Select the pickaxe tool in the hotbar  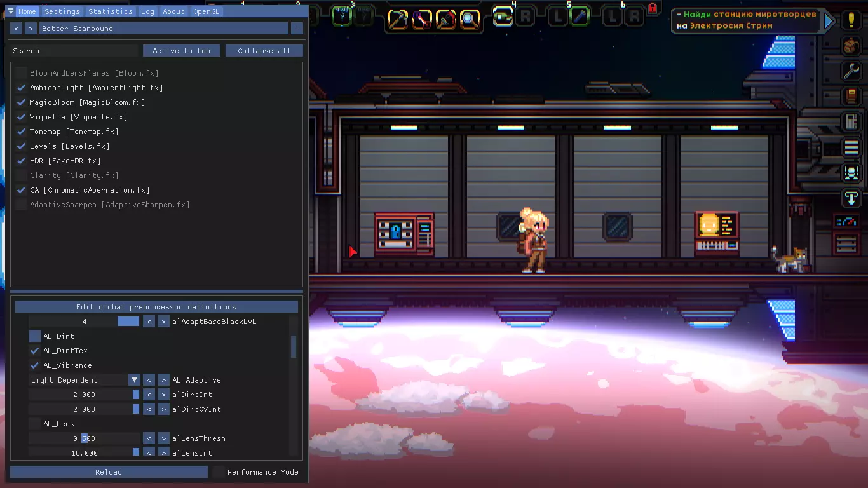(x=397, y=20)
